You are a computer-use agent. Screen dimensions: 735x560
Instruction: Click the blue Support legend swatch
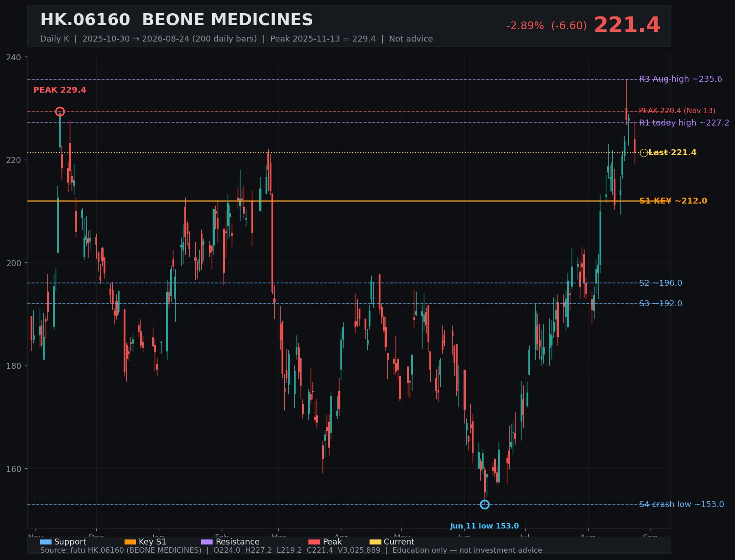46,542
